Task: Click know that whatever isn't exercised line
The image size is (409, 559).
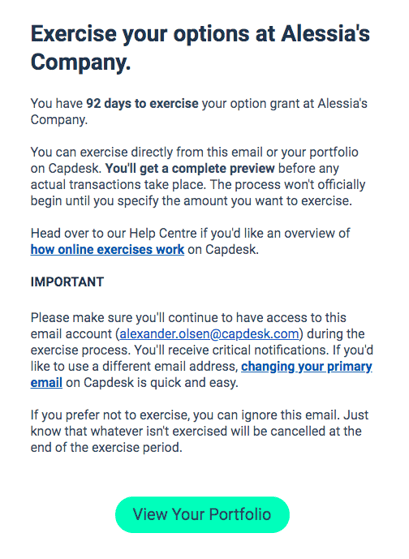Action: pyautogui.click(x=196, y=431)
